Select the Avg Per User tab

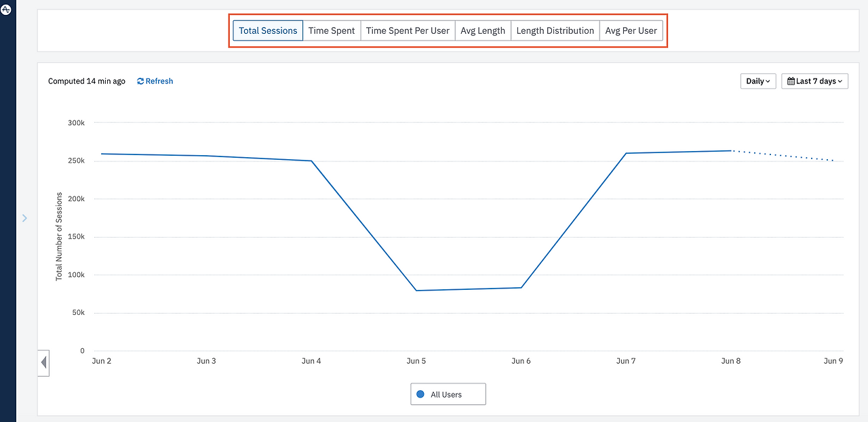pos(631,30)
